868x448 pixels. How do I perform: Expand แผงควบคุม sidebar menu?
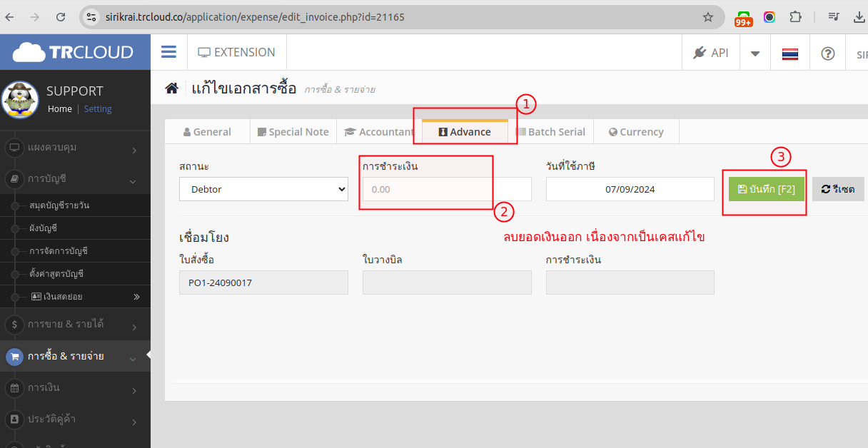(75, 148)
